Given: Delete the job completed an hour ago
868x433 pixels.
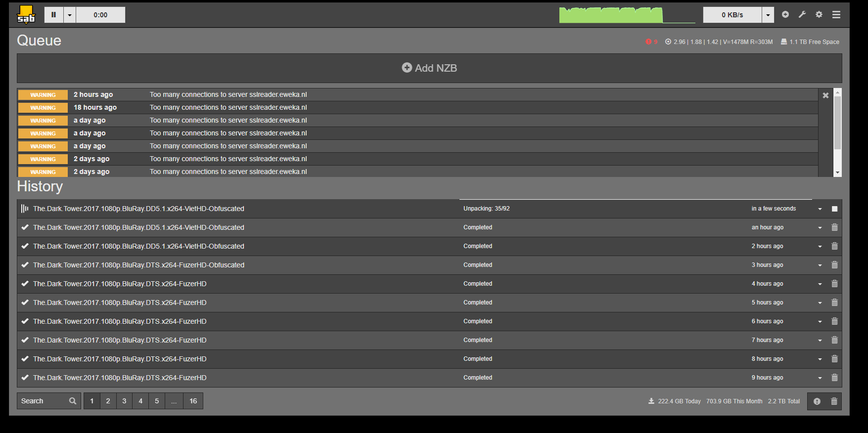Looking at the screenshot, I should 834,227.
